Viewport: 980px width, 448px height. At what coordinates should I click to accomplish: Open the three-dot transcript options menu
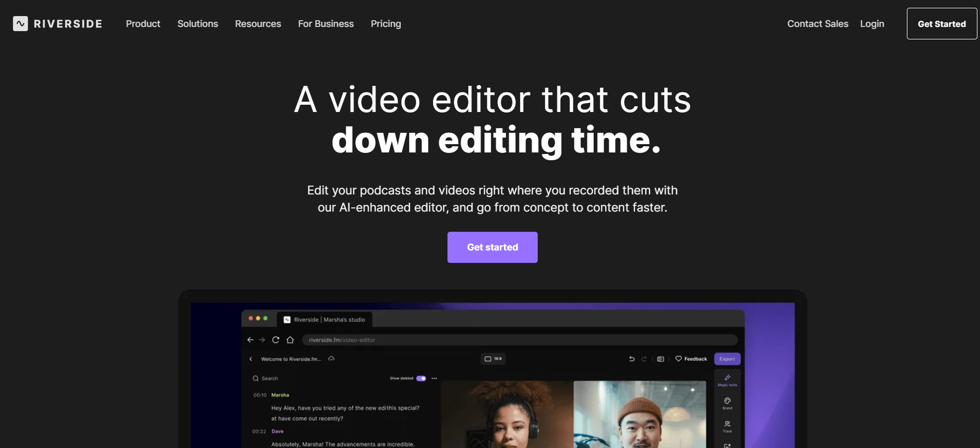pyautogui.click(x=435, y=379)
